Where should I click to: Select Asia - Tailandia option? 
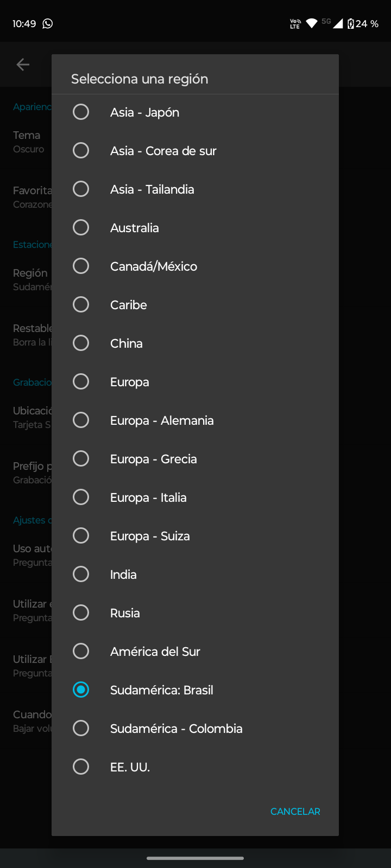coord(81,189)
